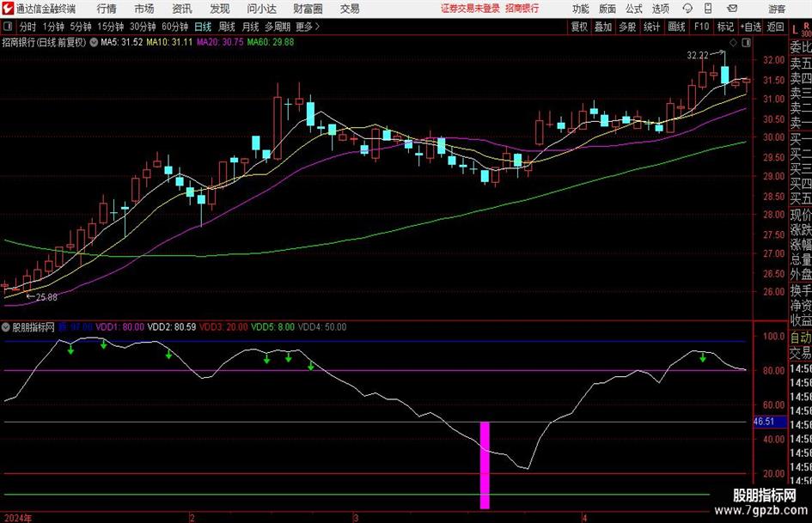Open the mail envelope icon
Screen dimensions: 812x523
(x=732, y=9)
